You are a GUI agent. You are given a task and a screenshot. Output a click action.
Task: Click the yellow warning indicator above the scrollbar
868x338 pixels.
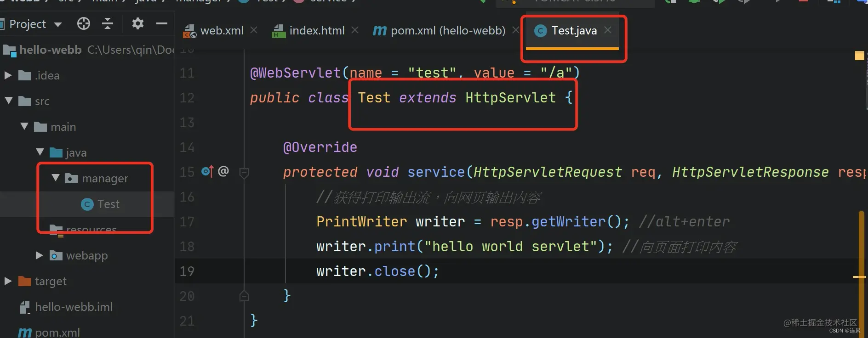tap(859, 56)
